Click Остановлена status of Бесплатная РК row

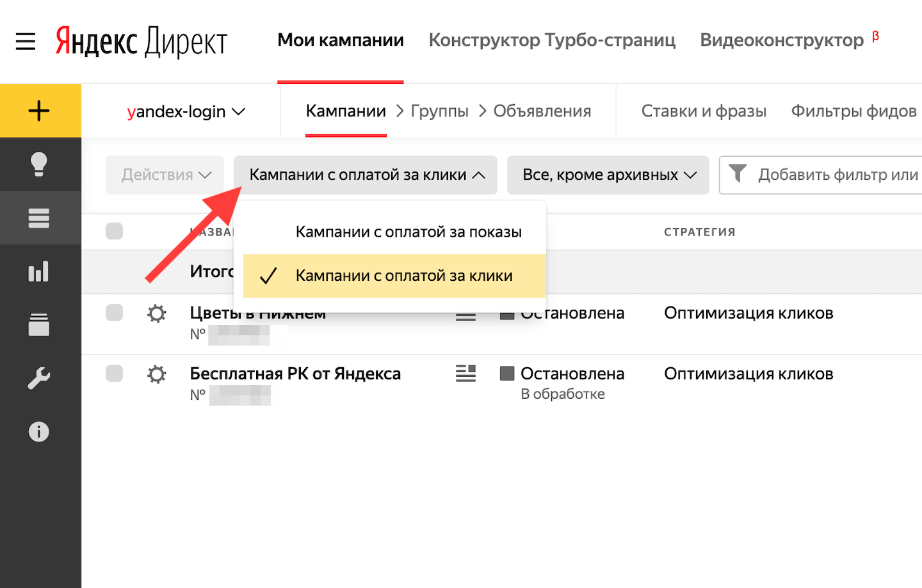click(572, 374)
